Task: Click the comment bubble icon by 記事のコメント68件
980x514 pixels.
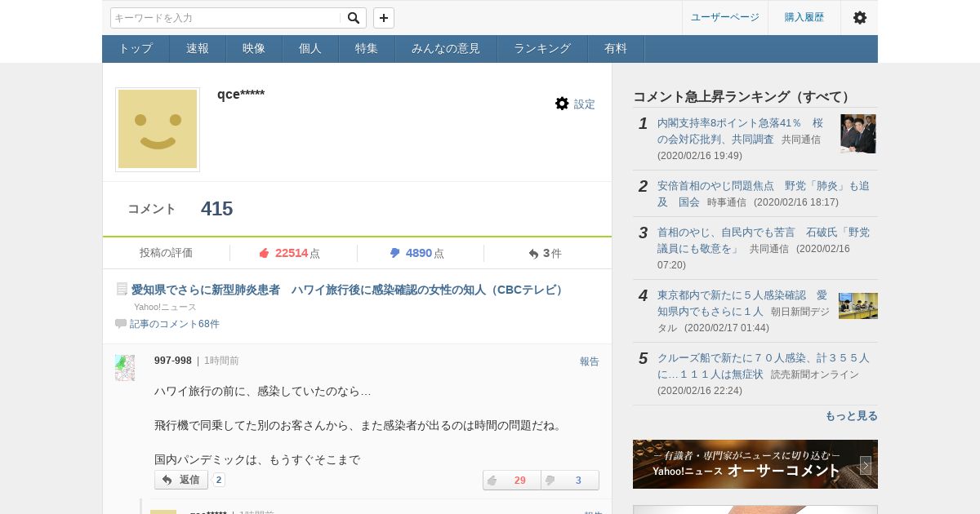Action: [x=121, y=324]
